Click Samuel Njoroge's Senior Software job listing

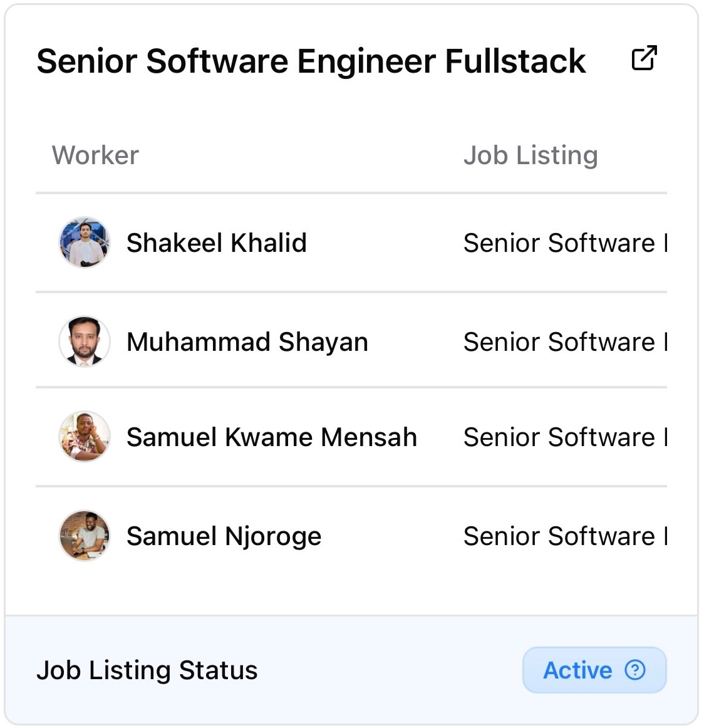564,536
